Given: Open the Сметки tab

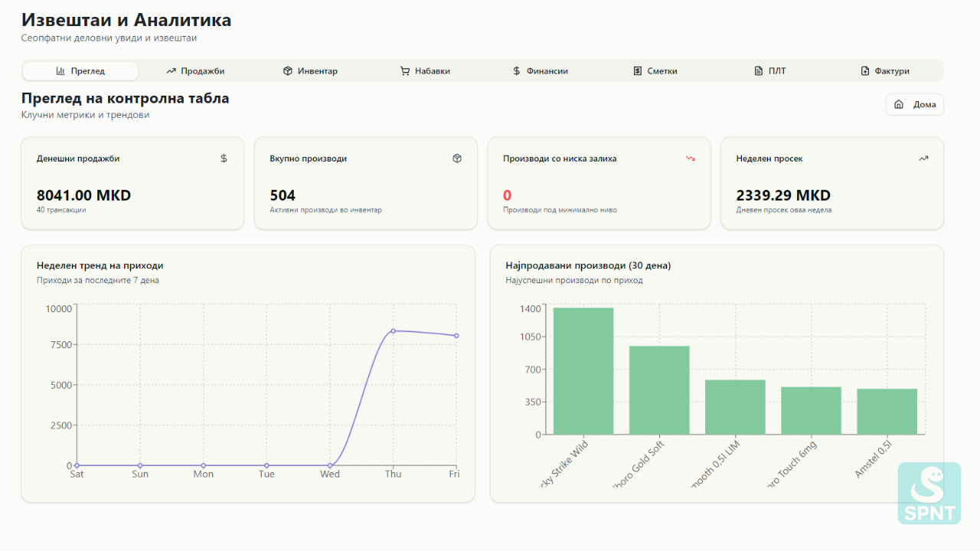Looking at the screenshot, I should [x=655, y=71].
